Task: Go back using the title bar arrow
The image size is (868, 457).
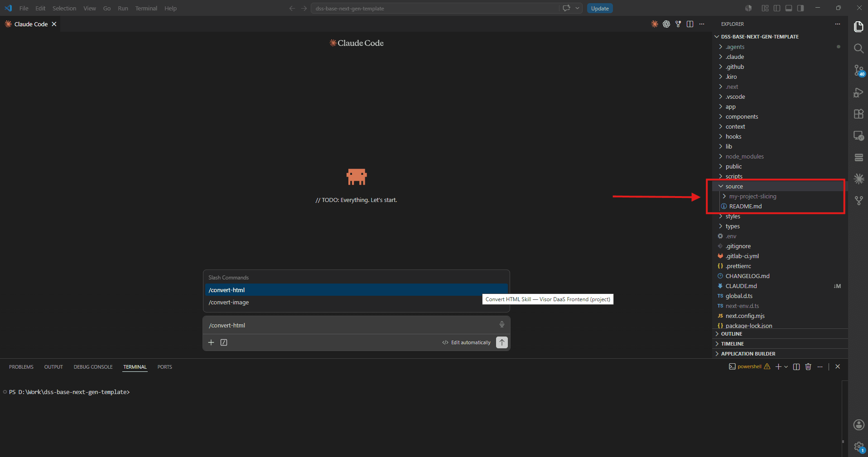Action: (x=292, y=8)
